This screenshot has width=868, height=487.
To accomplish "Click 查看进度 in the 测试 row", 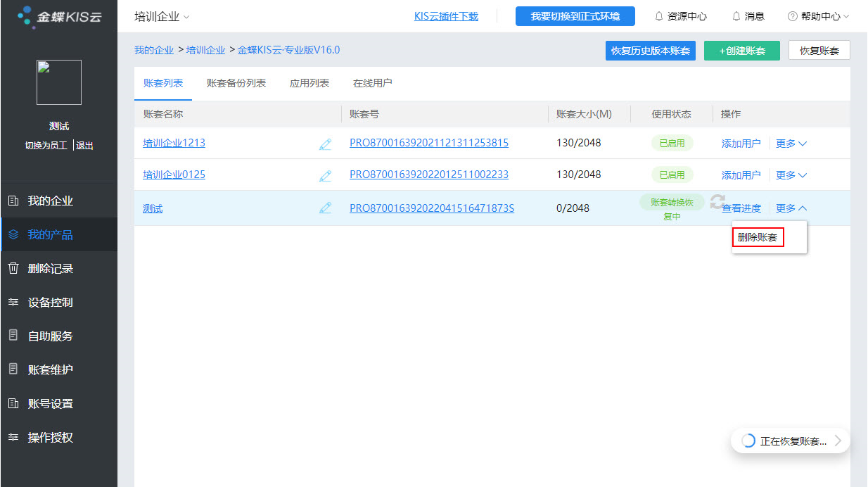I will pos(741,208).
